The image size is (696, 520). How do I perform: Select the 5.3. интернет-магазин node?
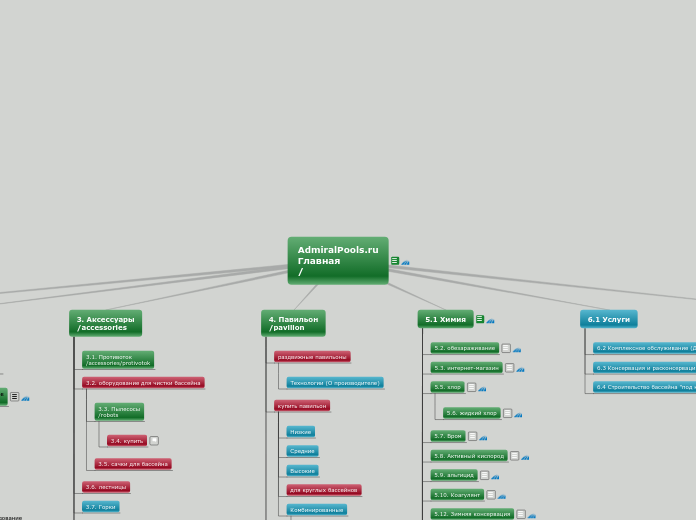point(466,367)
